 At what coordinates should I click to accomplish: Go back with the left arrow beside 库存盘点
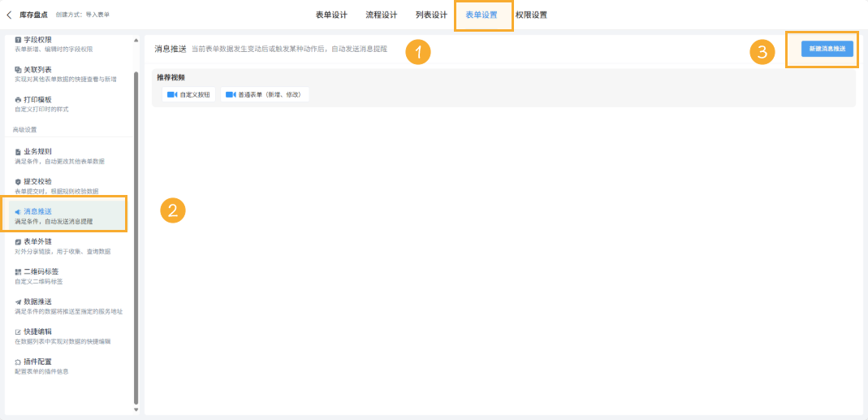pos(9,15)
